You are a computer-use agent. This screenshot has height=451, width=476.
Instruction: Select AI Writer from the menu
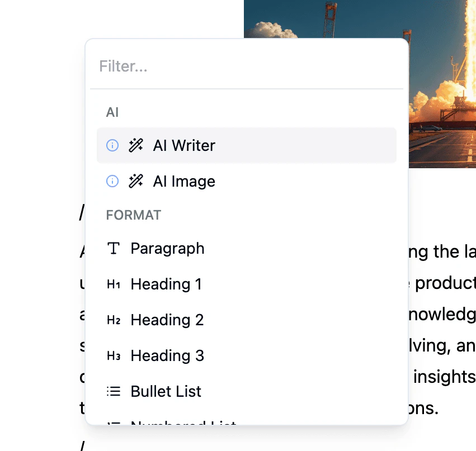[x=184, y=146]
